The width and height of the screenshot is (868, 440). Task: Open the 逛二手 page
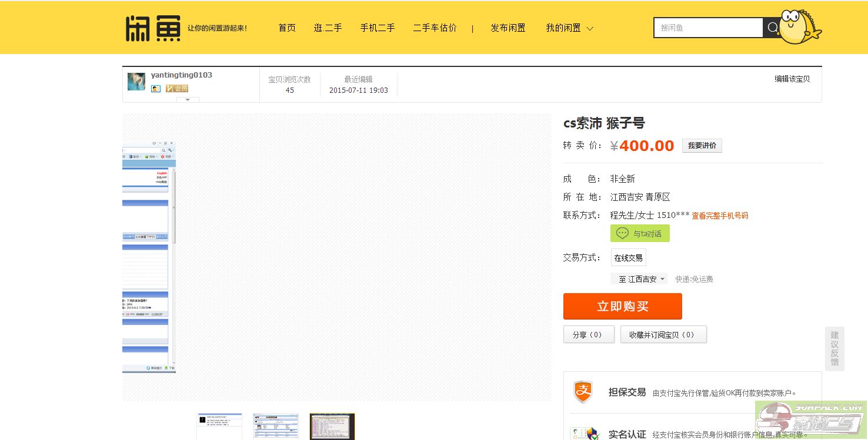pyautogui.click(x=328, y=28)
